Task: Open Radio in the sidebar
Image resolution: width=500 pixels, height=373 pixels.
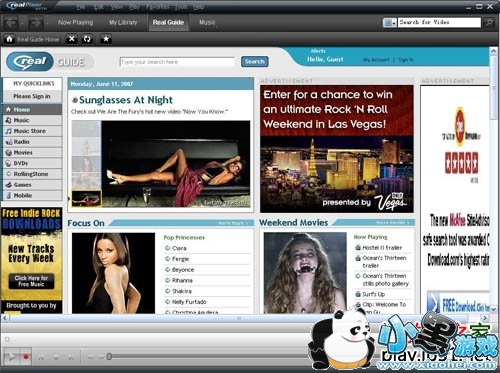Action: point(32,142)
